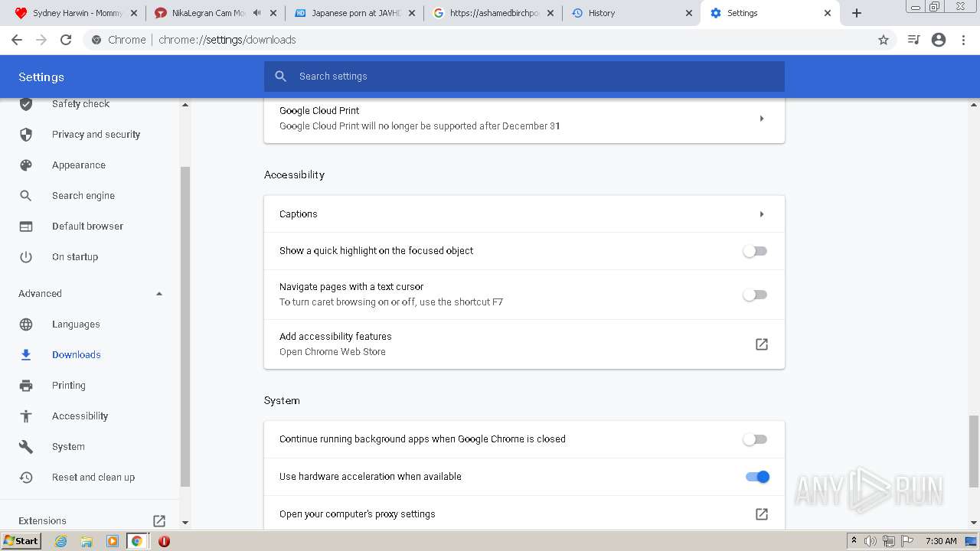Switch to the ashamedbirchpo Google tab
Image resolution: width=980 pixels, height=551 pixels.
pos(494,13)
